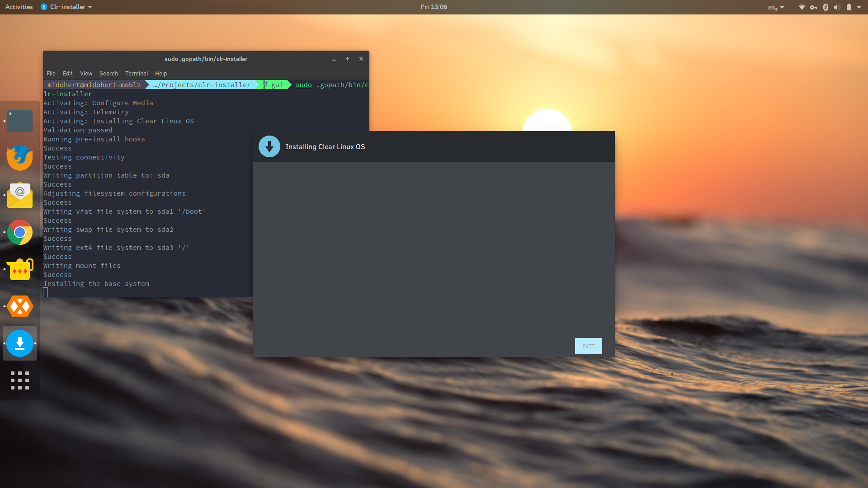Image resolution: width=868 pixels, height=488 pixels.
Task: Open the Activities overview
Action: (19, 7)
